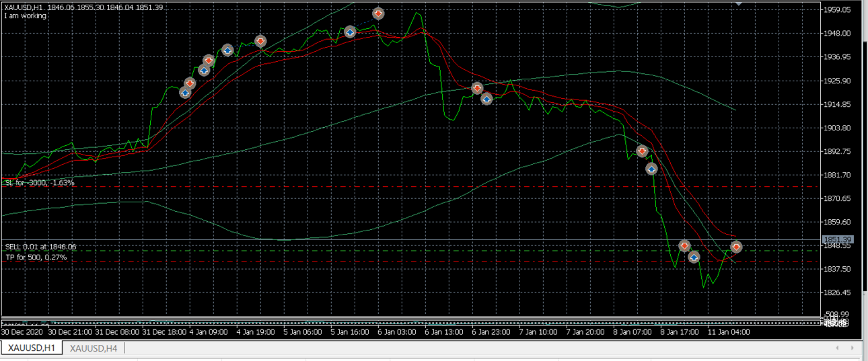
Task: Select the blue buy arrow near the 1881.70 level
Action: click(x=651, y=169)
